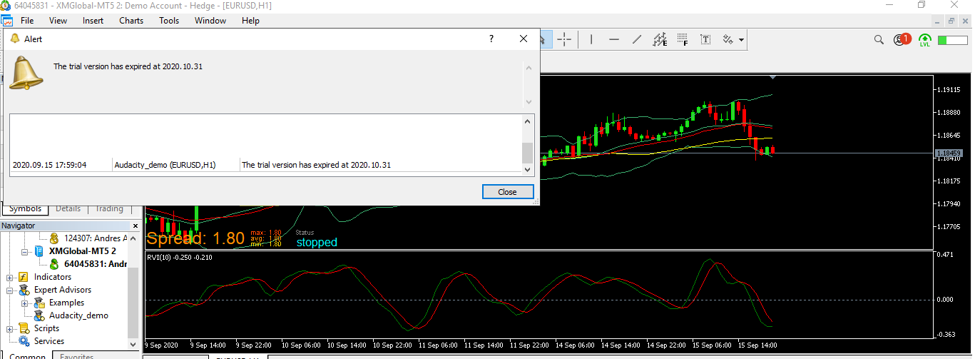Switch to the Symbols tab
The width and height of the screenshot is (980, 359).
pos(26,209)
